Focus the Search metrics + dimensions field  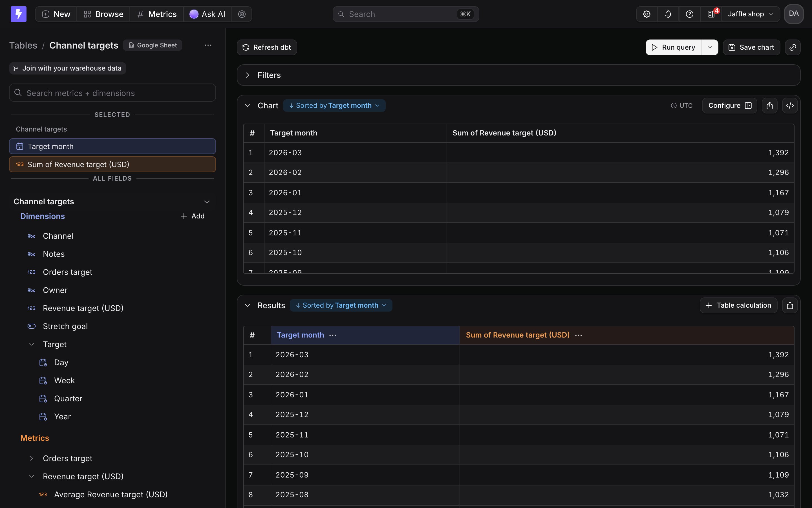(112, 93)
